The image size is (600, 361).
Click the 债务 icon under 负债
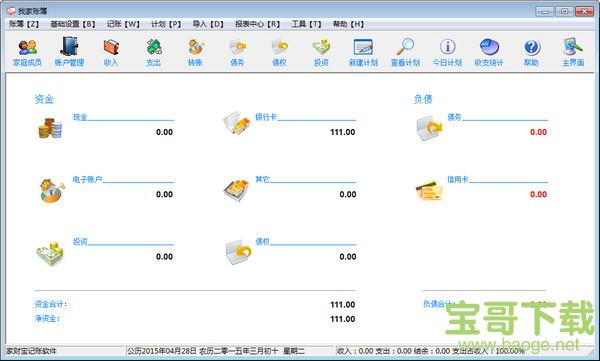tap(429, 128)
